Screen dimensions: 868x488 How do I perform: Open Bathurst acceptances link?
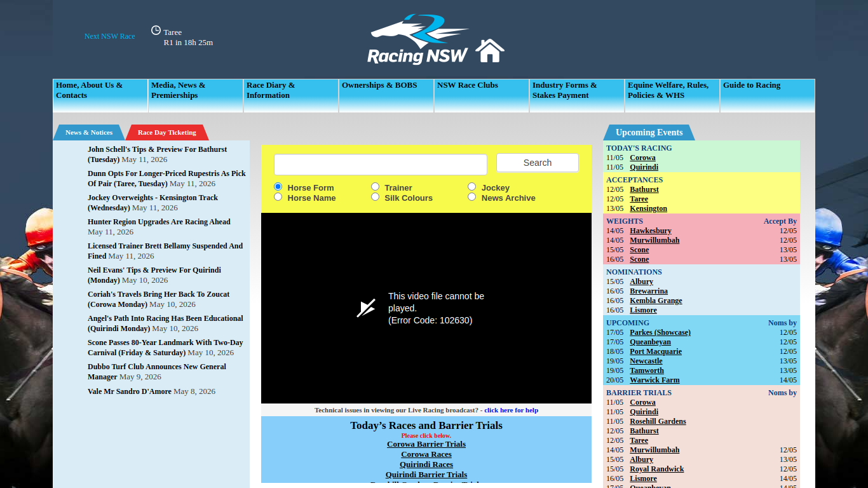click(644, 189)
